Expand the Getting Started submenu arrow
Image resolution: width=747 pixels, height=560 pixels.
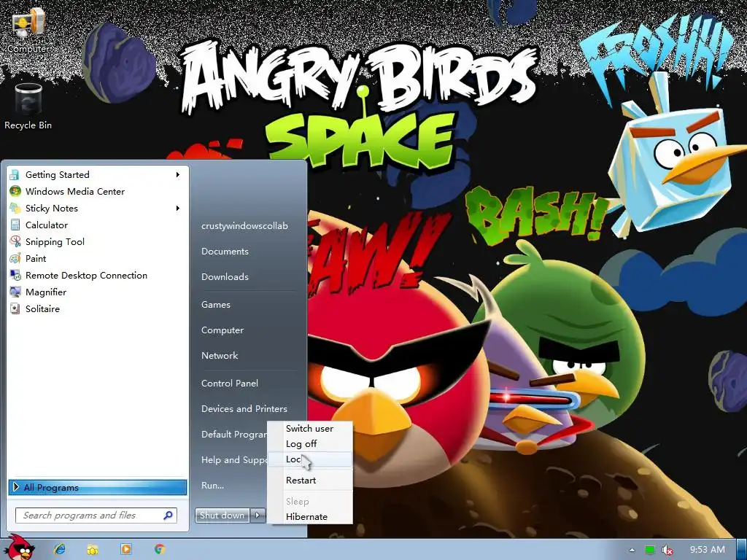click(178, 175)
